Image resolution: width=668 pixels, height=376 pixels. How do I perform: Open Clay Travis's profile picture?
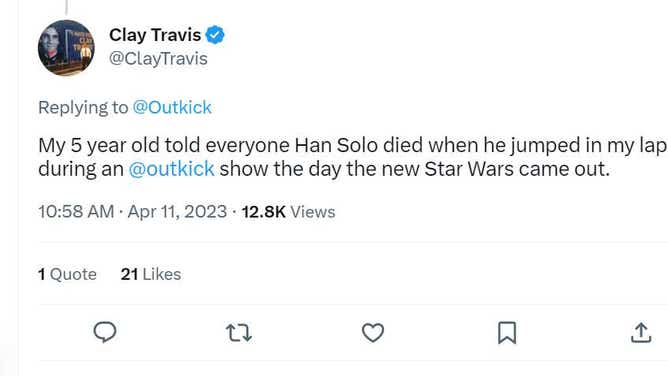tap(66, 48)
